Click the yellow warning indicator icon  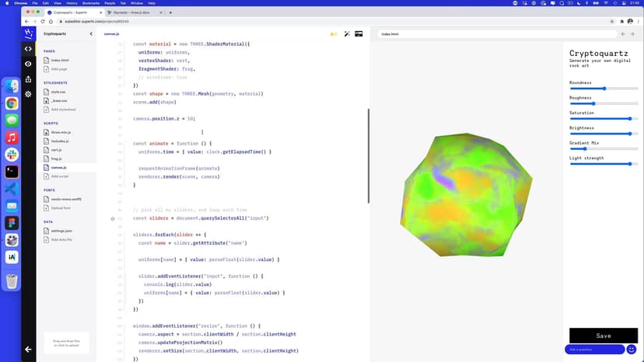click(x=333, y=34)
